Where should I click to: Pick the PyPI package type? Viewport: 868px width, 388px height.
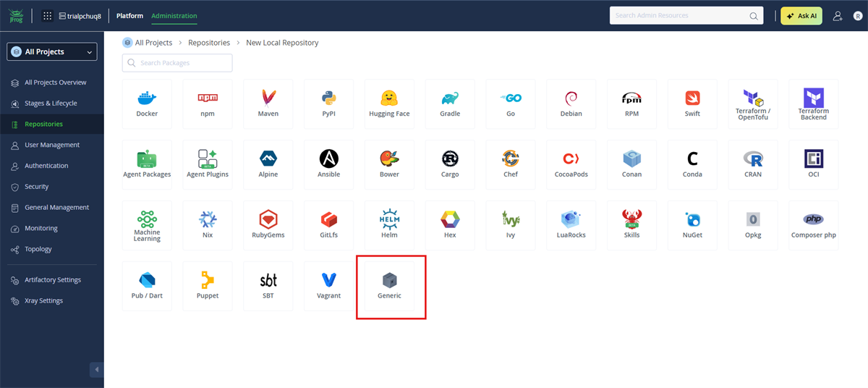tap(328, 104)
